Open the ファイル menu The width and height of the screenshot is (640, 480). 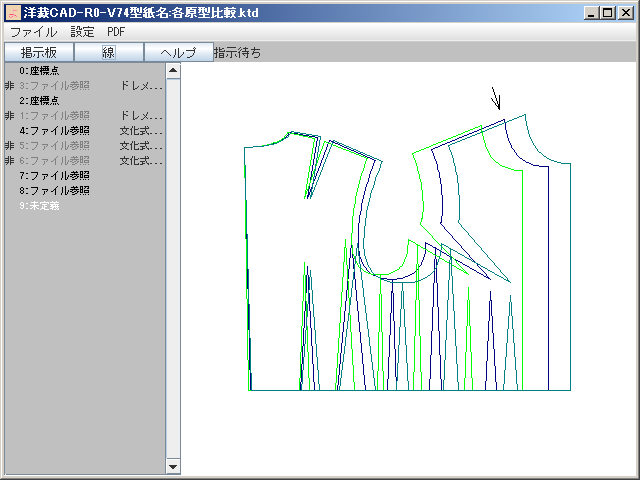coord(33,32)
